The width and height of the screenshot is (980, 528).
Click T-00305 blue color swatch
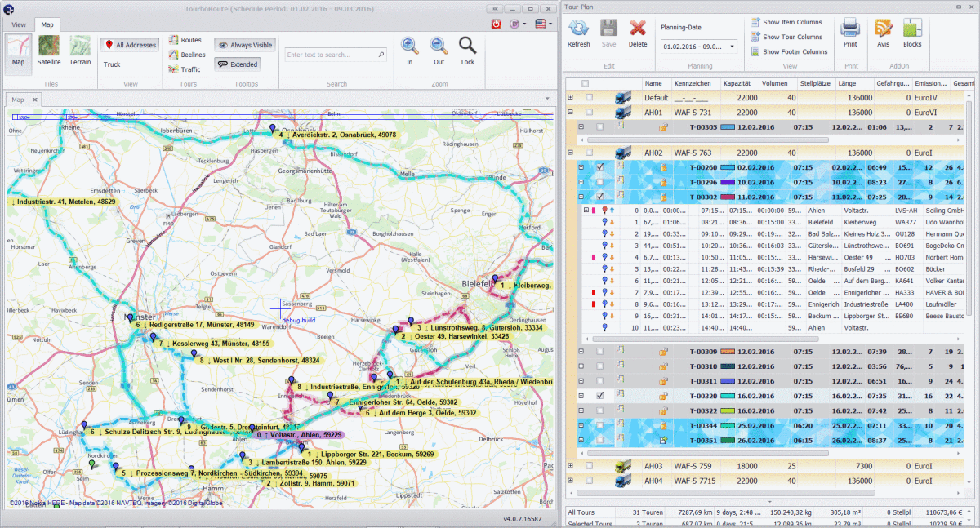point(728,126)
